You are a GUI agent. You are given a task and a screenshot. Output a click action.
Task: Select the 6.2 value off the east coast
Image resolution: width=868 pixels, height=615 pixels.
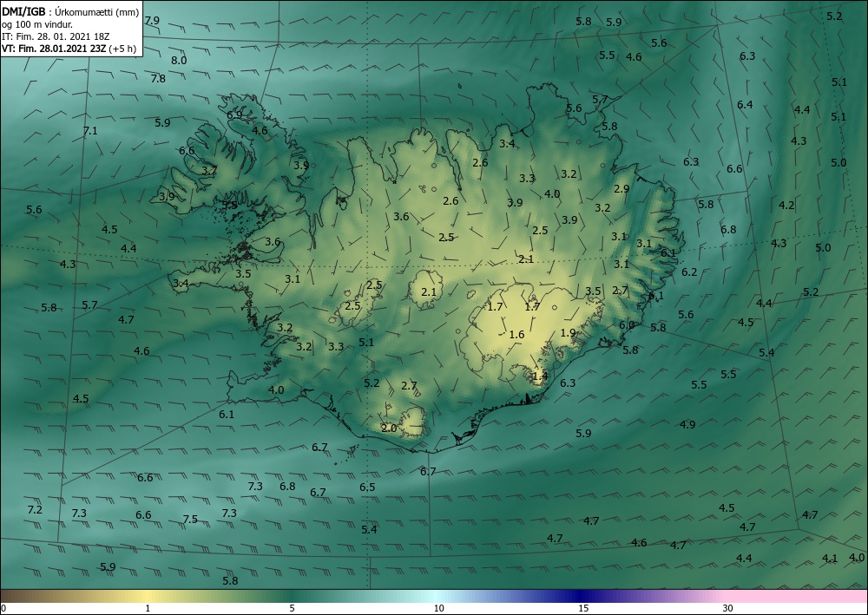point(689,272)
